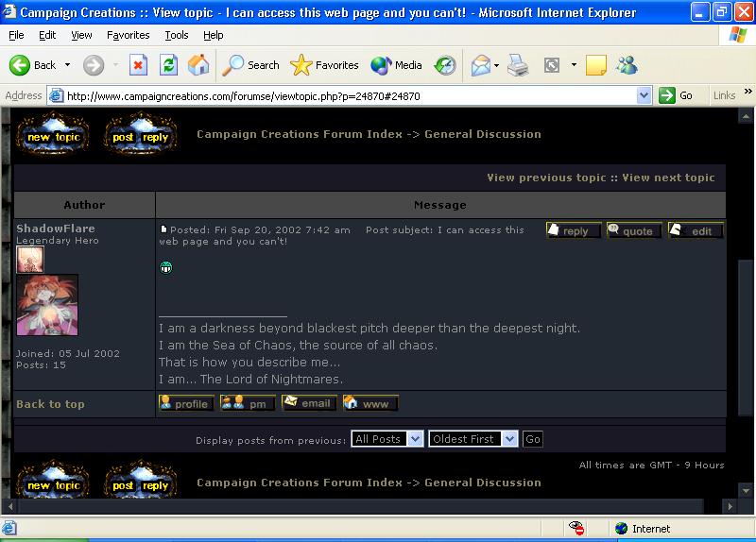This screenshot has height=542, width=756.
Task: Click the vertical scrollbar down arrow
Action: [x=746, y=490]
